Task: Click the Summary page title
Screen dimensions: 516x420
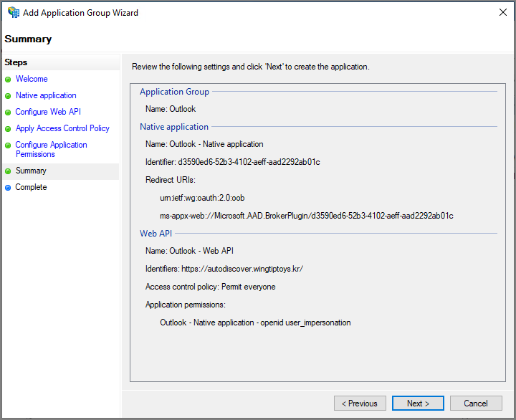Action: tap(28, 39)
